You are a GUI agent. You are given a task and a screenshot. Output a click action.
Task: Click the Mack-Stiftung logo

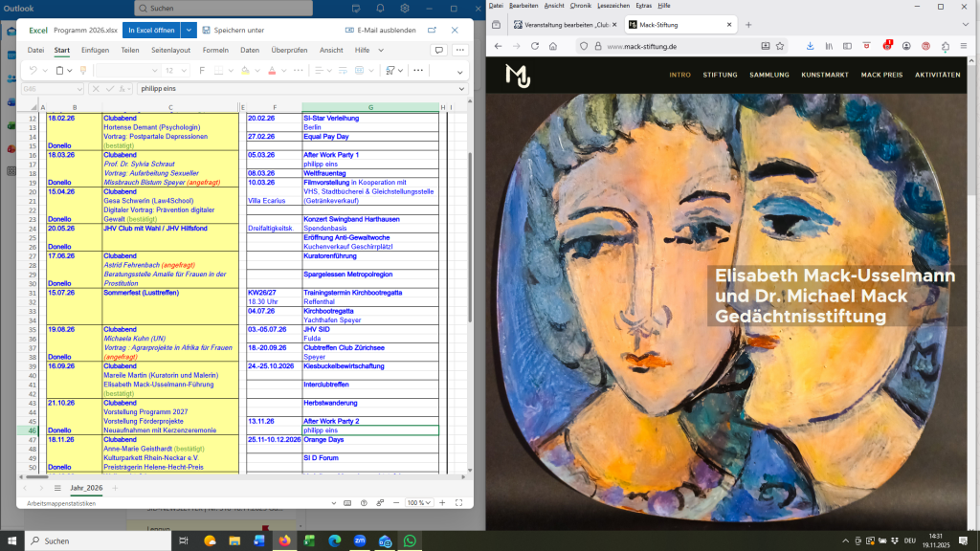518,76
